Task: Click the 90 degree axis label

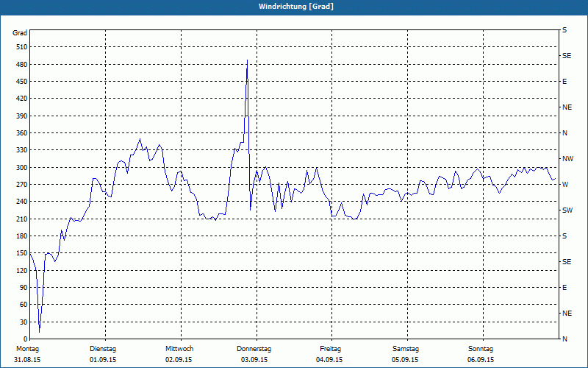Action: (24, 288)
